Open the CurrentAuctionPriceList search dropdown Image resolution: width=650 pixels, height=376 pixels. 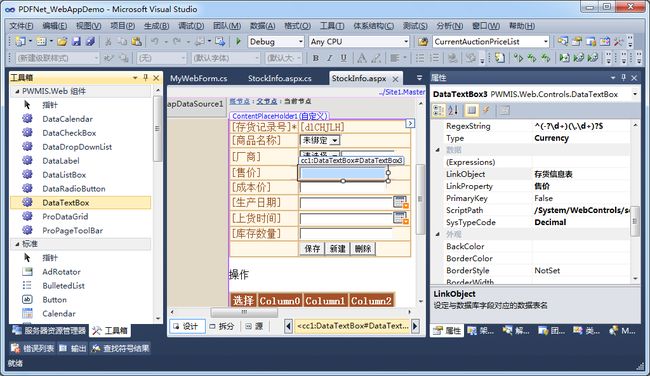tap(546, 41)
